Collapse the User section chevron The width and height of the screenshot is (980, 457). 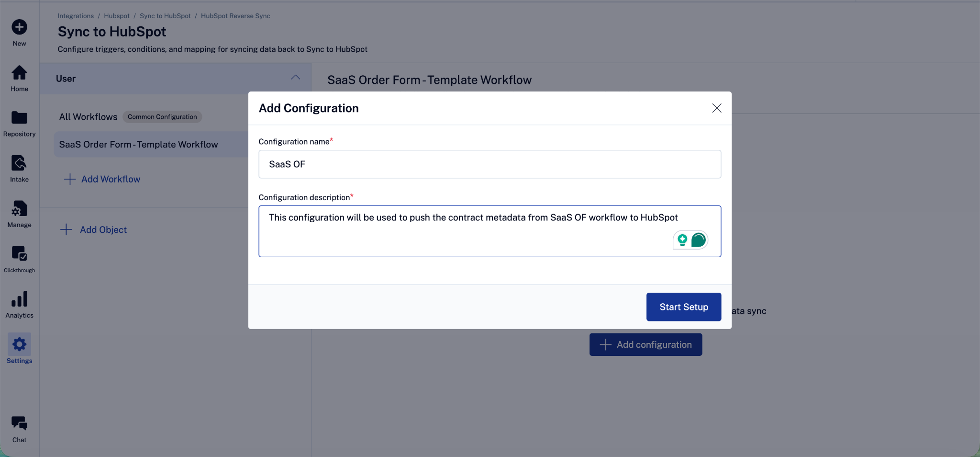tap(296, 78)
